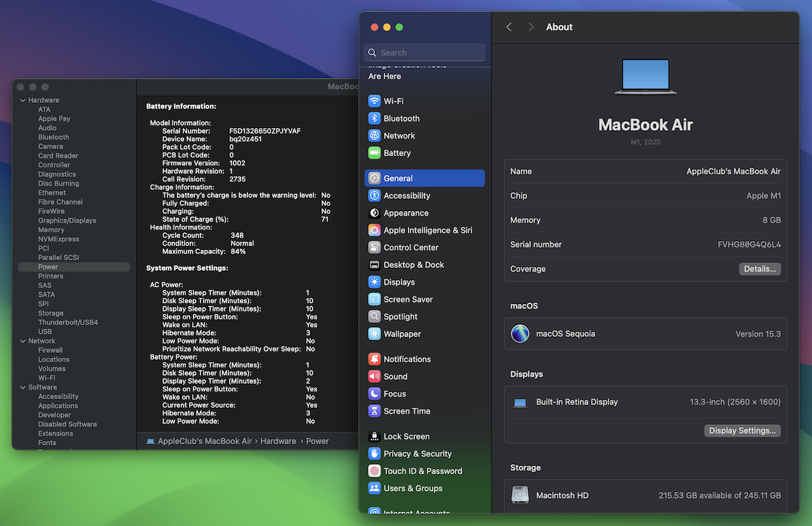
Task: Click the Cycle Count value 348
Action: tap(237, 235)
